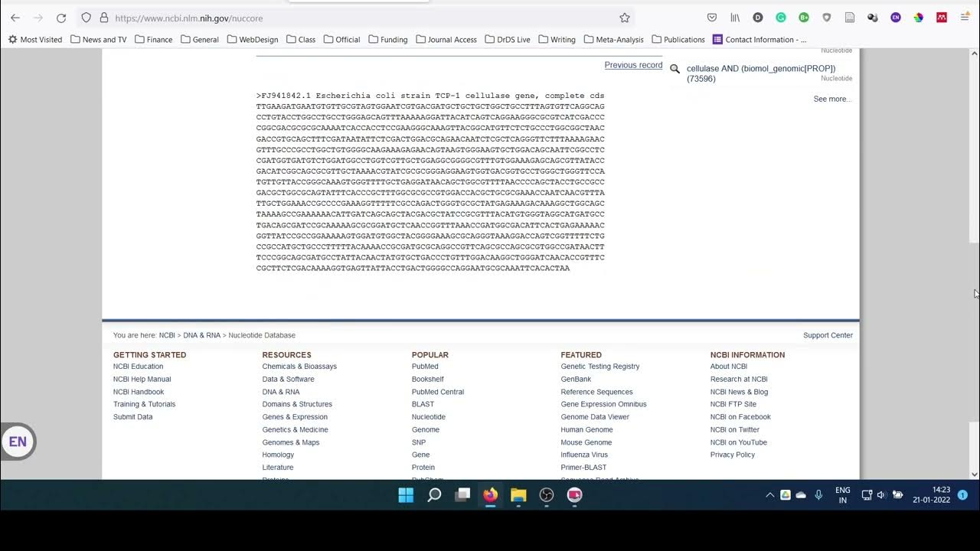This screenshot has width=980, height=551.
Task: Open the Most Visited bookmarks folder
Action: tap(34, 40)
